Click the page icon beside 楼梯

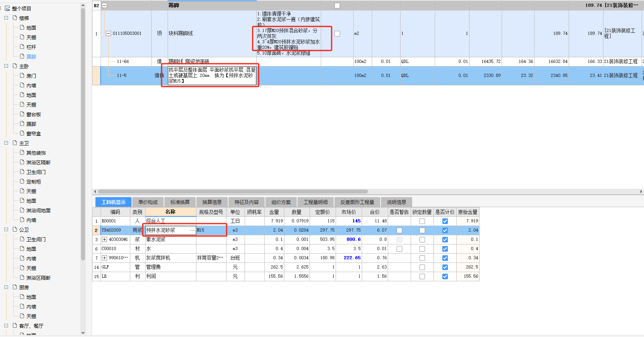(15, 18)
